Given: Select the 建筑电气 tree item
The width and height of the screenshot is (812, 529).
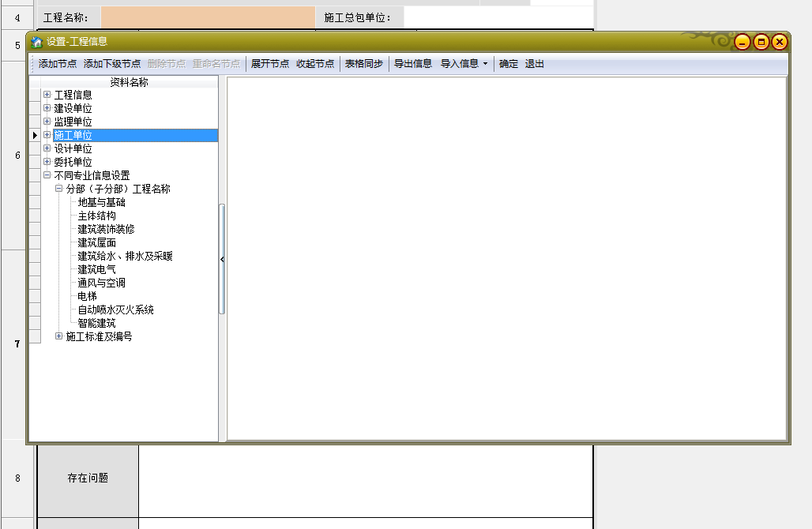Looking at the screenshot, I should pos(96,269).
